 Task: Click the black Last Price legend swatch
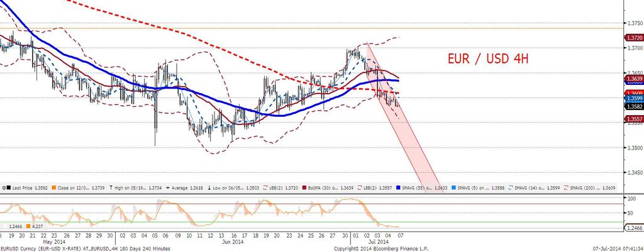tap(9, 187)
